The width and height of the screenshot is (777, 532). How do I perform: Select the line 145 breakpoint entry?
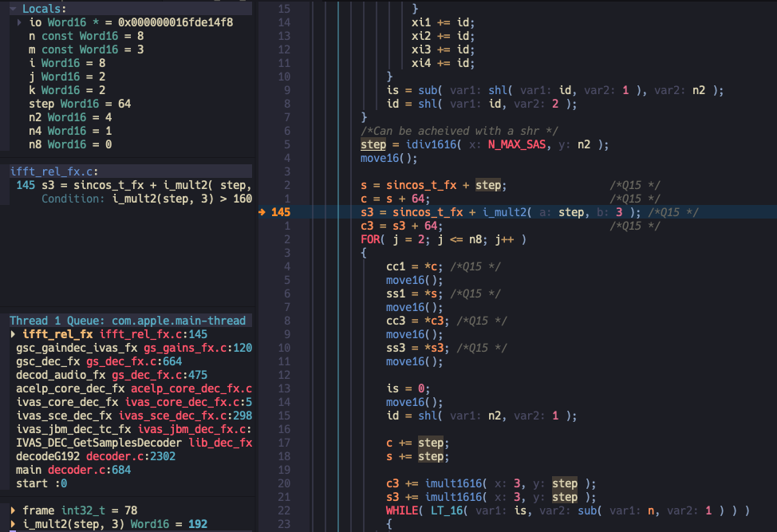[132, 185]
